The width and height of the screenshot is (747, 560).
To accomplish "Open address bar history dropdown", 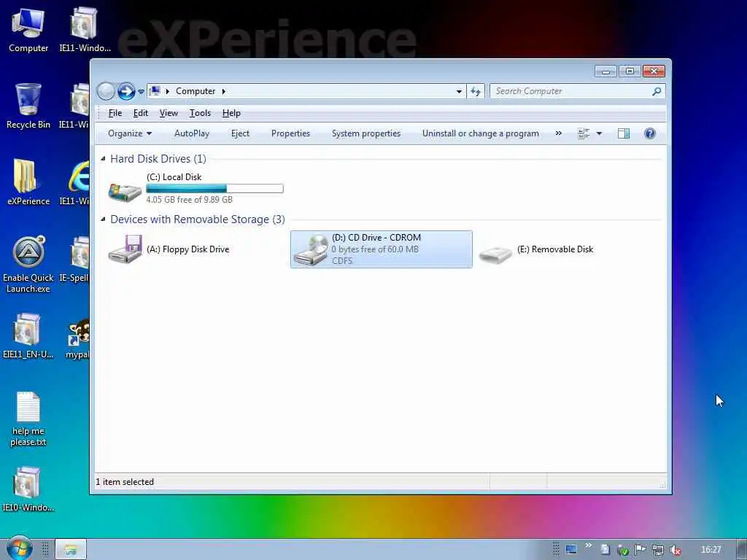I will point(459,91).
